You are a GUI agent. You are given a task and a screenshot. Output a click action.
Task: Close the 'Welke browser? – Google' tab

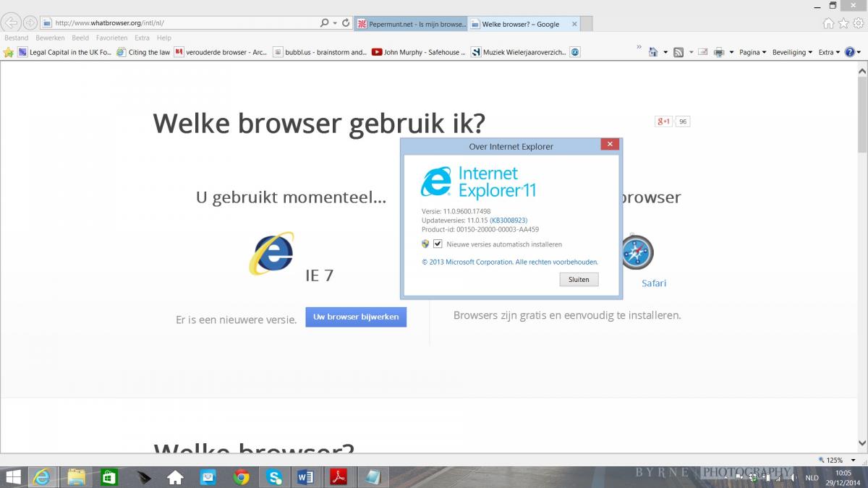click(x=574, y=23)
